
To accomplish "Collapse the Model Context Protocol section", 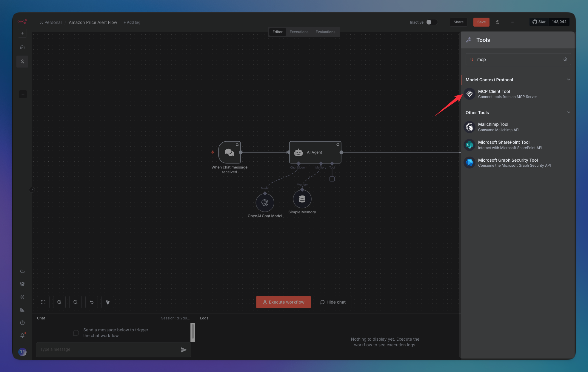I will coord(568,79).
